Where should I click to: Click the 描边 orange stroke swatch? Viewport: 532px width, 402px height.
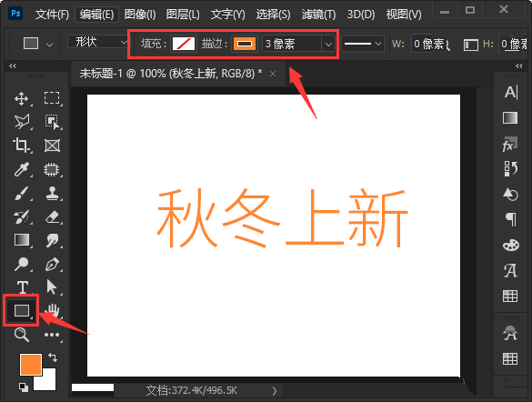[245, 44]
